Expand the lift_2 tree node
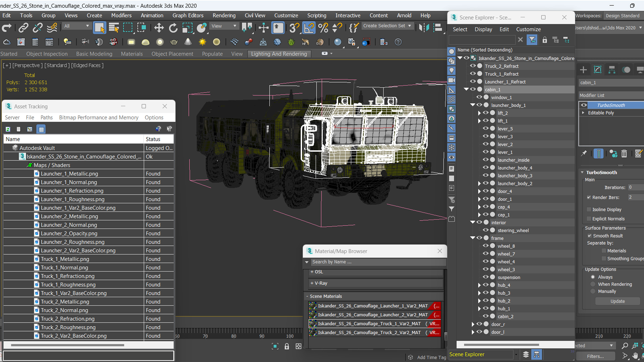Viewport: 644px width, 362px height. [x=479, y=113]
